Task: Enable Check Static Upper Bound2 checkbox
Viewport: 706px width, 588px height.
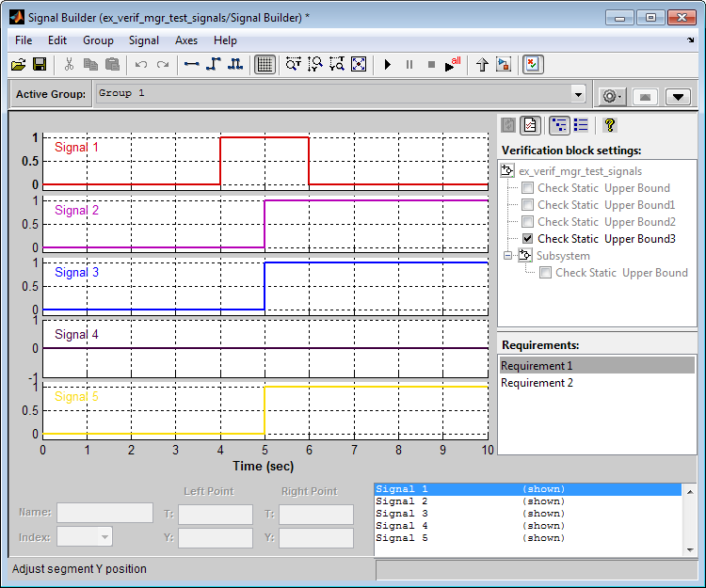Action: tap(528, 222)
